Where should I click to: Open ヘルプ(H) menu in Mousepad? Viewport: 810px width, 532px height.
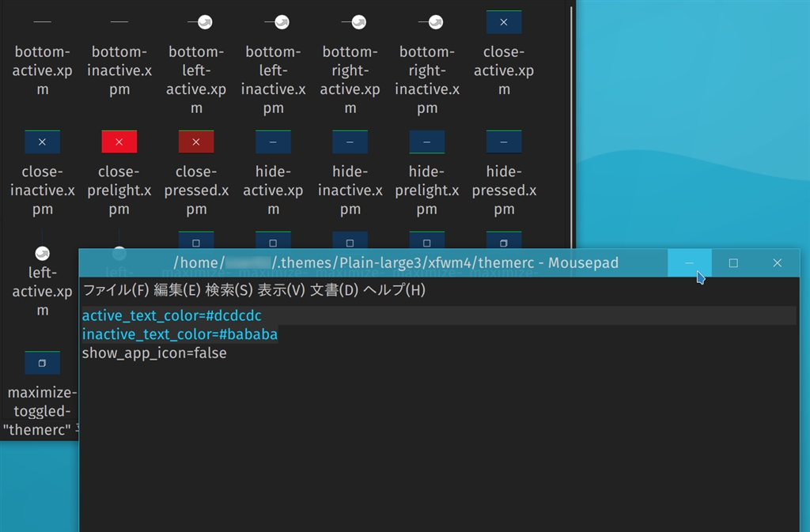394,290
